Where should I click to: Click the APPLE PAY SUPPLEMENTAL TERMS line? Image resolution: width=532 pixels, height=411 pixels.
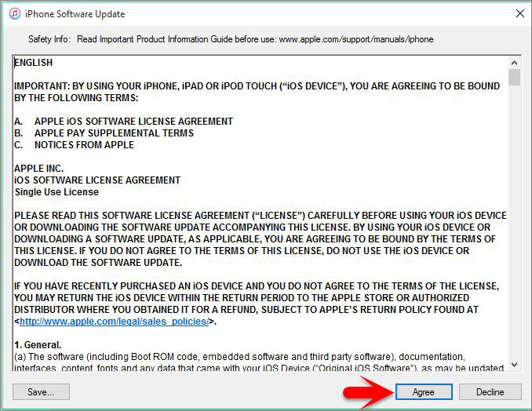114,133
